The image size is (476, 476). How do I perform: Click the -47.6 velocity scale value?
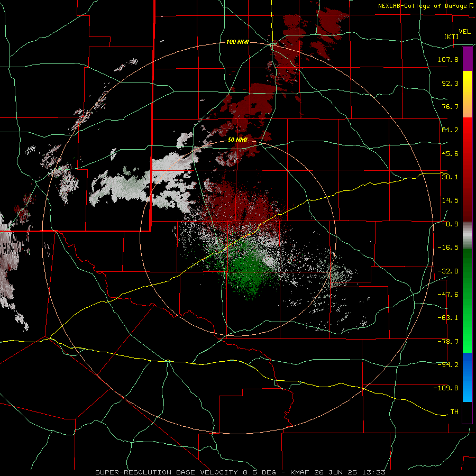448,295
